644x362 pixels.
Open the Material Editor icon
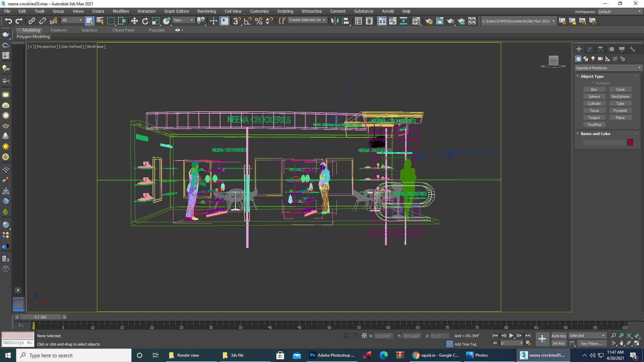(x=416, y=21)
